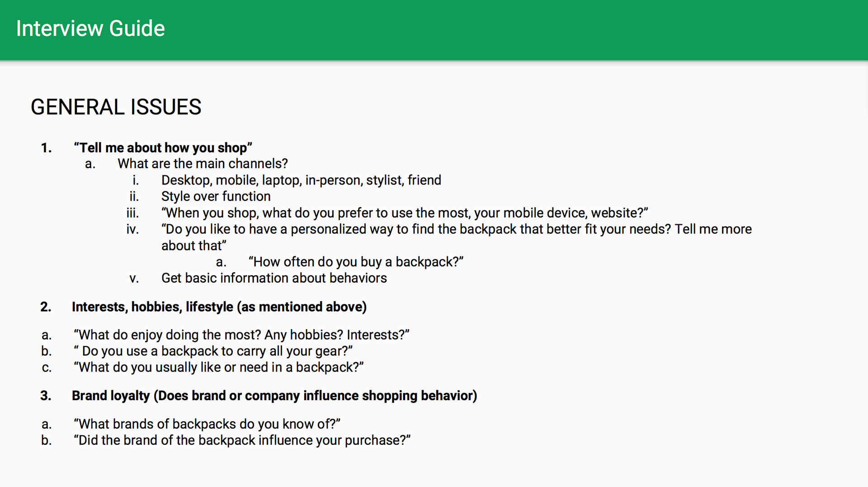Click the number 3 list marker
Image resolution: width=868 pixels, height=487 pixels.
point(46,396)
